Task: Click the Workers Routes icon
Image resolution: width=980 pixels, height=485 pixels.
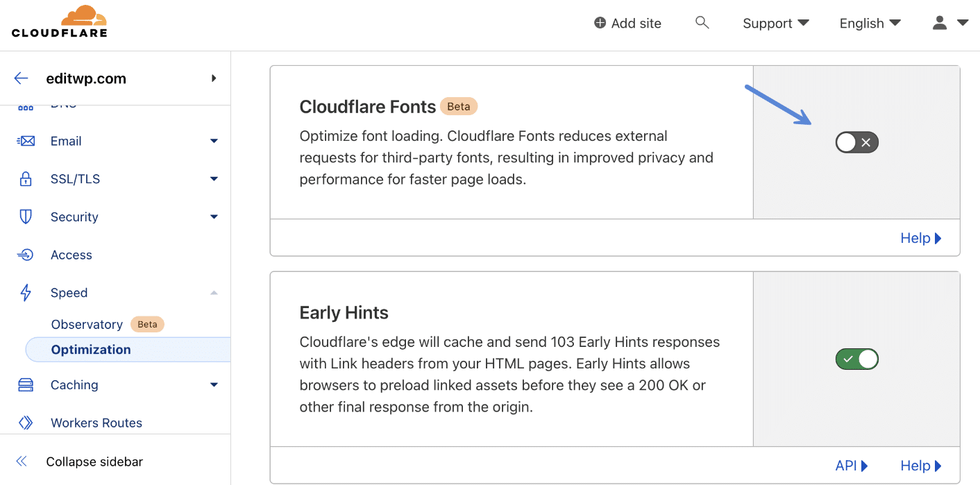Action: pos(26,423)
